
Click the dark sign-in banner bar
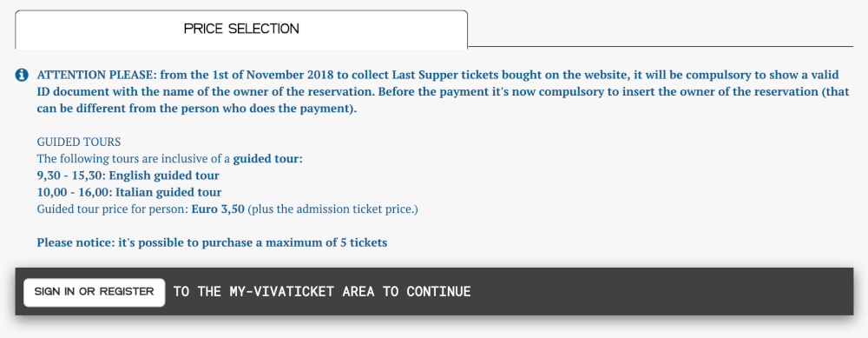click(x=434, y=292)
